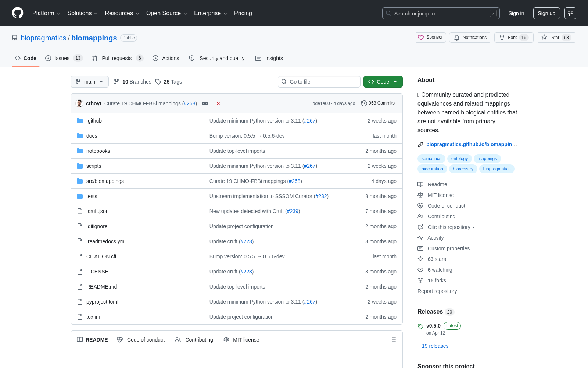Open pull request #232 link
The image size is (588, 368).
tap(321, 196)
